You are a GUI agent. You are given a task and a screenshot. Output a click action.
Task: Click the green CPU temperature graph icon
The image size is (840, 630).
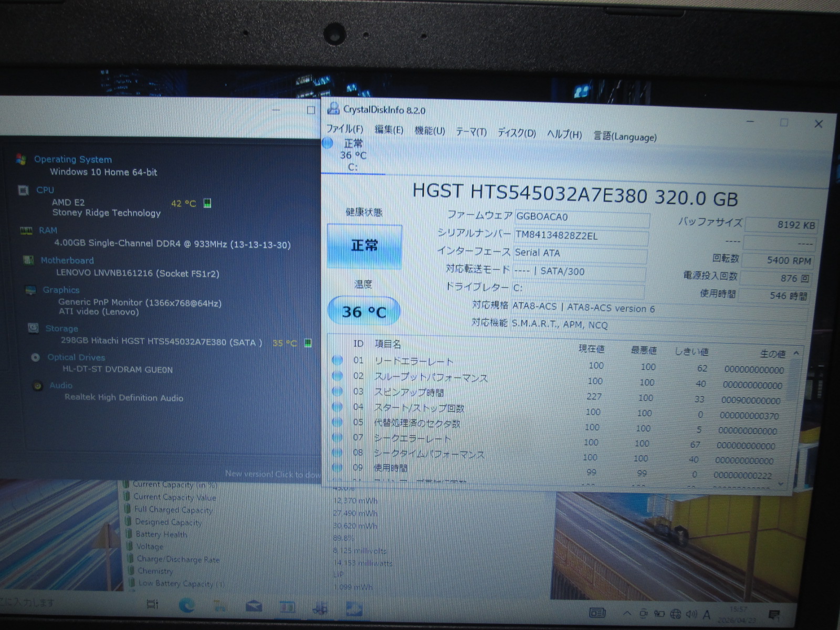click(x=207, y=203)
